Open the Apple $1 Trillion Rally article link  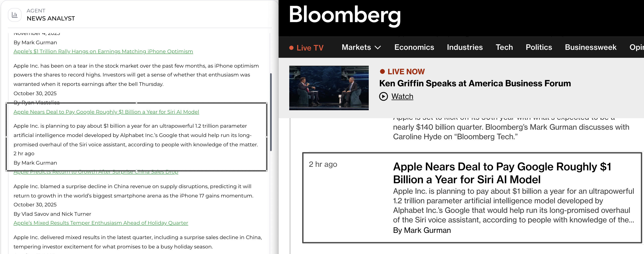tap(103, 51)
